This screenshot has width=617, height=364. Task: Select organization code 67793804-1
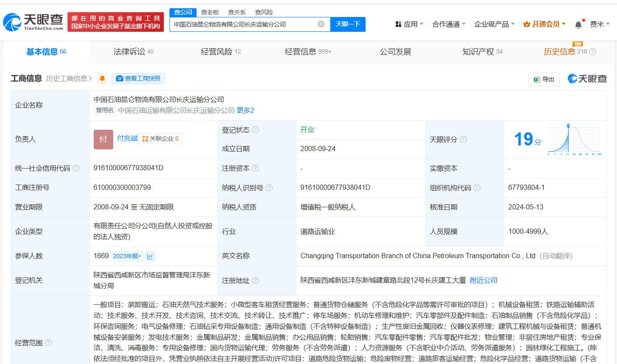point(526,188)
